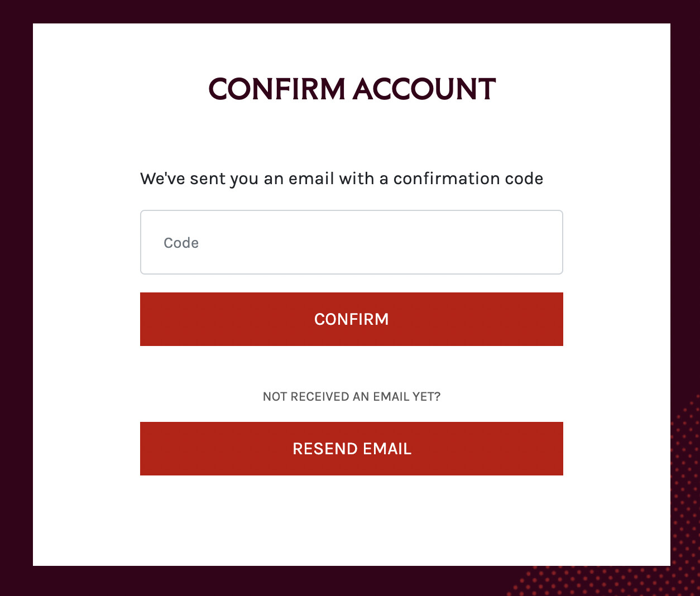Click the red CONFIRM button

tap(351, 319)
